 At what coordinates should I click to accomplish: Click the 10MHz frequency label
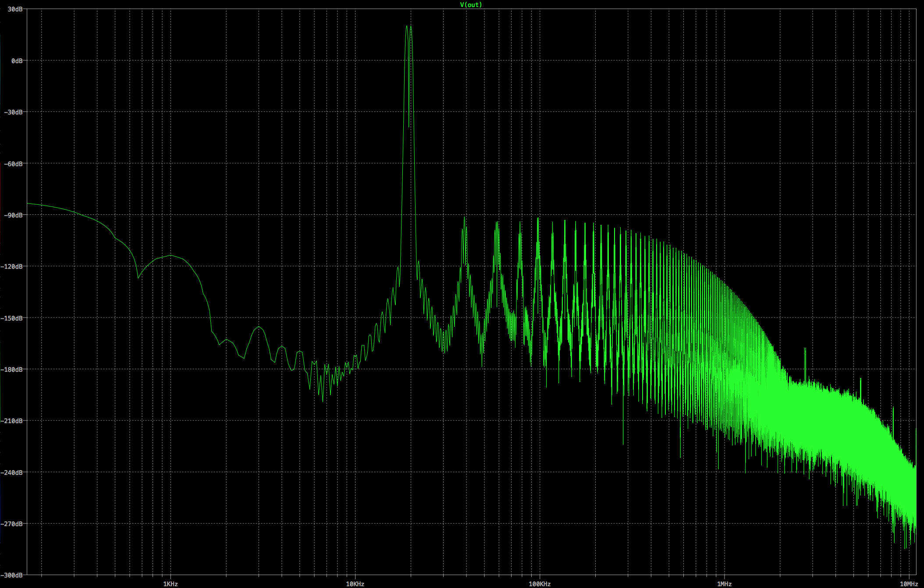click(x=909, y=584)
